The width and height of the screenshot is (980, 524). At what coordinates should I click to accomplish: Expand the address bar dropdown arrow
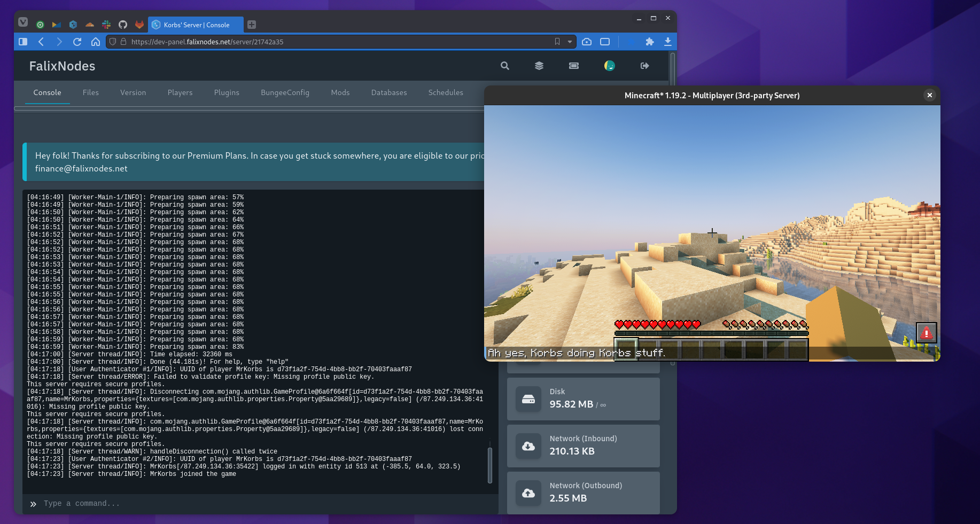pyautogui.click(x=570, y=42)
